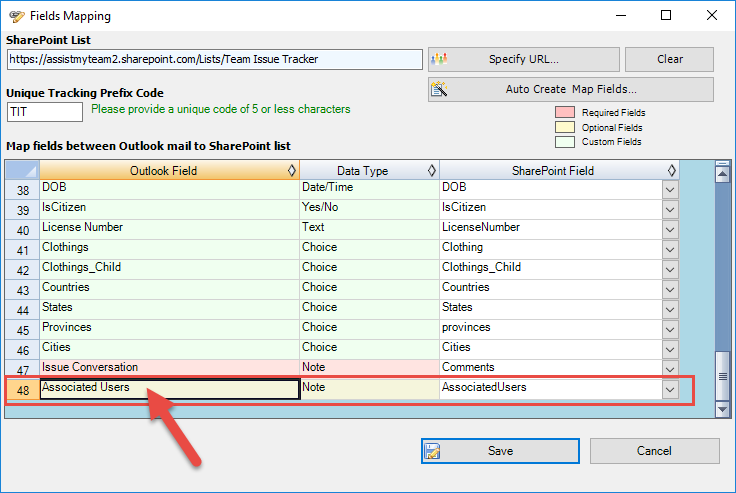Click the floppy disk icon on Save
Screen dimensions: 736x493
point(433,451)
